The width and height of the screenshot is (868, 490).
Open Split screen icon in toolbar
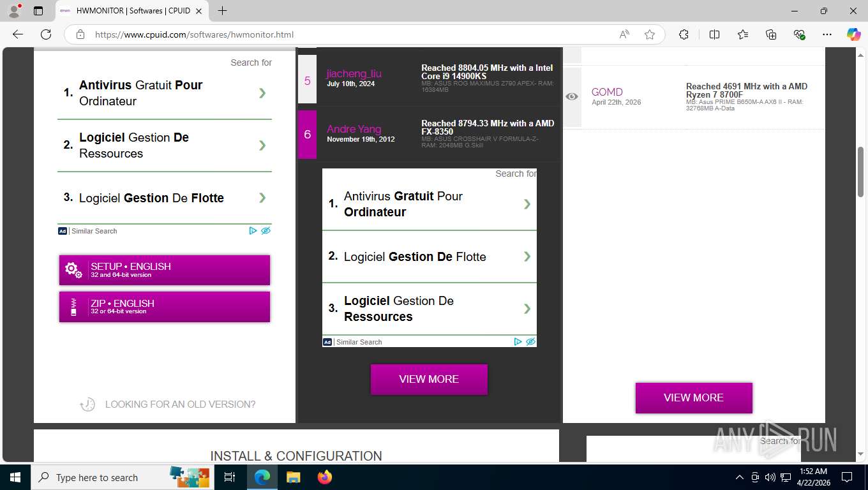click(715, 34)
